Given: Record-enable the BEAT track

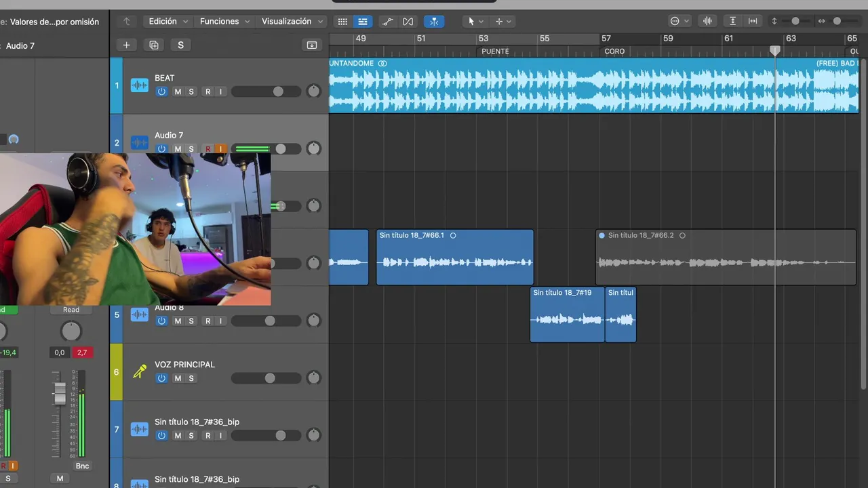Looking at the screenshot, I should tap(208, 91).
